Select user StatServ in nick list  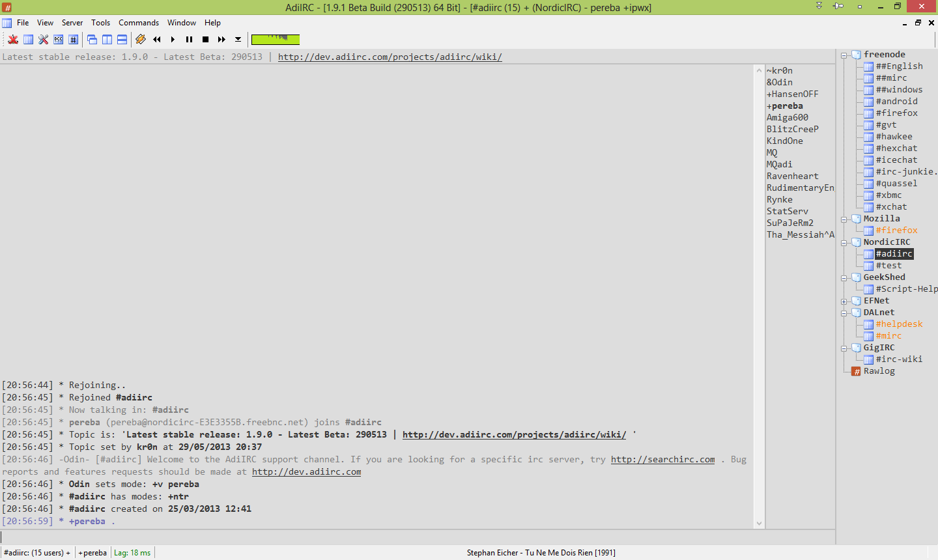(788, 211)
